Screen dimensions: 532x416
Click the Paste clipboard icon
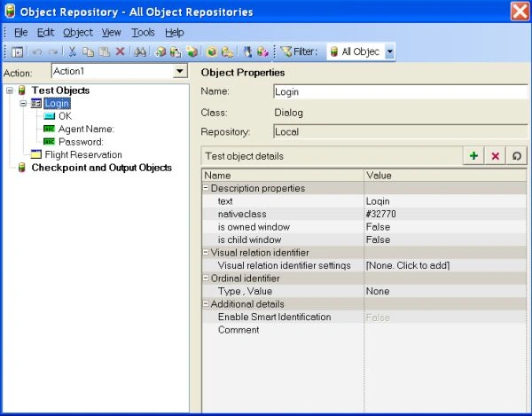coord(104,51)
